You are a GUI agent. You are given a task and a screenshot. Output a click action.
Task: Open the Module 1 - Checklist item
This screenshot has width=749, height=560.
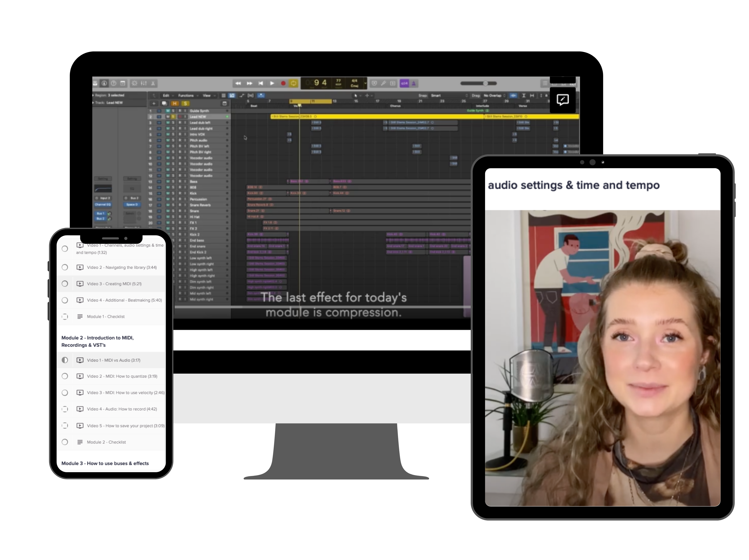(x=111, y=317)
